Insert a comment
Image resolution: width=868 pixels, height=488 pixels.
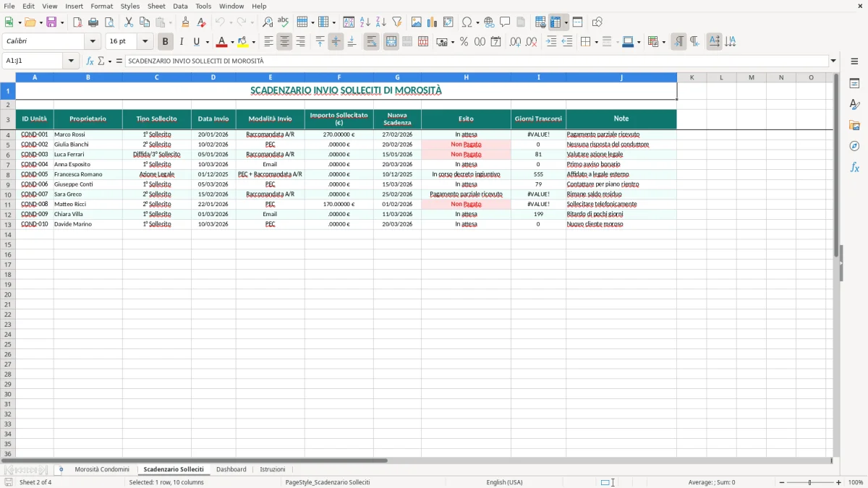pos(505,22)
